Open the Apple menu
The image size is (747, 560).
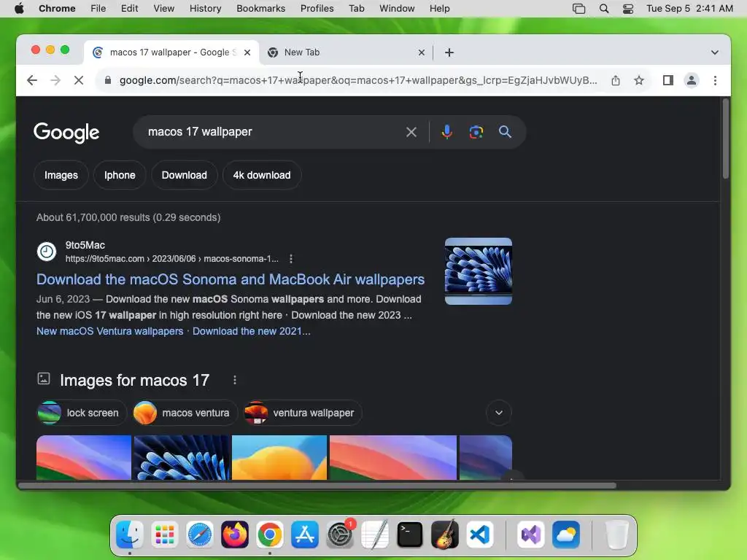click(x=19, y=9)
